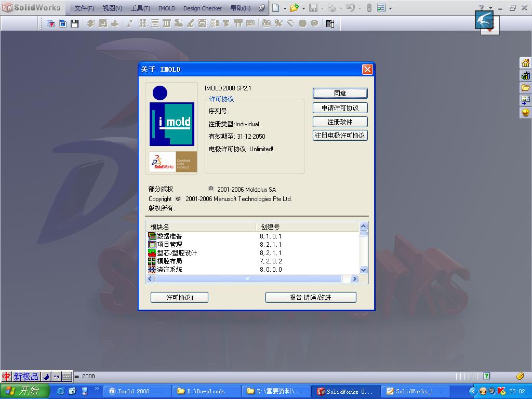Select the 项目管理 module row
The height and width of the screenshot is (399, 532).
point(252,244)
